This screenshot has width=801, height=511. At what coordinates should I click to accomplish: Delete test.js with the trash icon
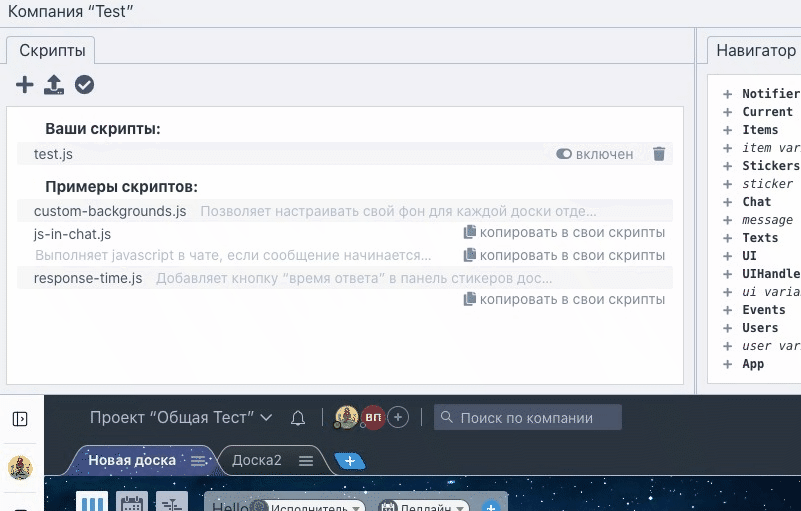[x=659, y=154]
